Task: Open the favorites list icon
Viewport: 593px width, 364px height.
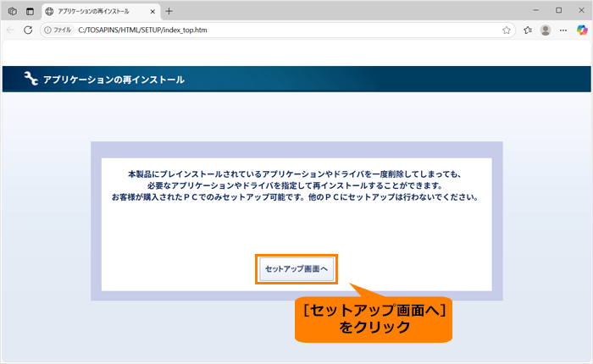Action: [x=528, y=30]
